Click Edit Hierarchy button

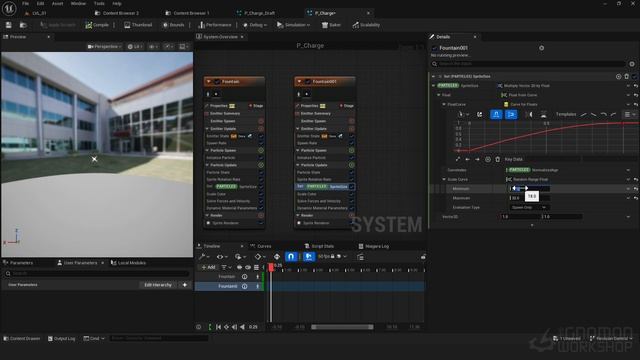coord(158,285)
